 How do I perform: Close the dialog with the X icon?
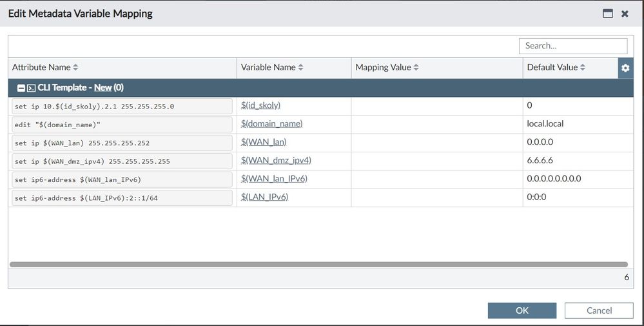[625, 14]
